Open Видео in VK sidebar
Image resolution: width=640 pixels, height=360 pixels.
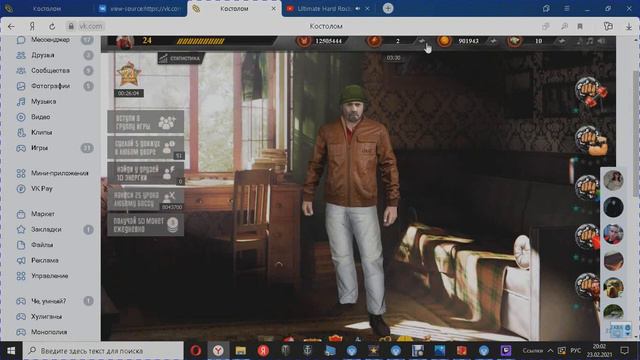40,117
